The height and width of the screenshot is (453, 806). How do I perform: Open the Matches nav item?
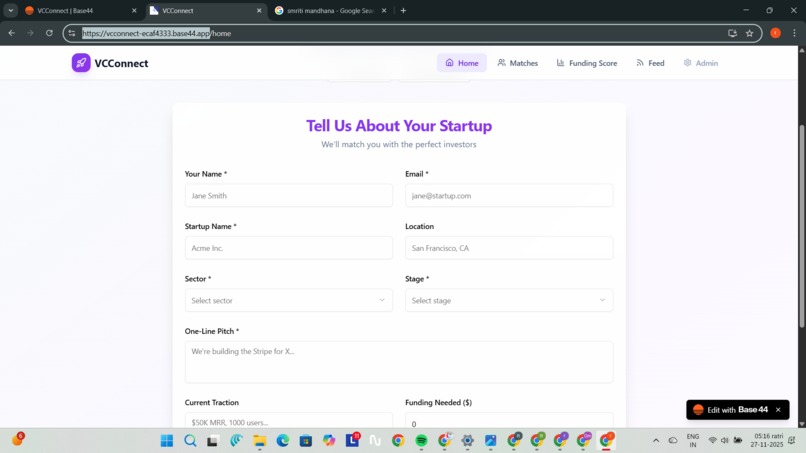pyautogui.click(x=518, y=63)
